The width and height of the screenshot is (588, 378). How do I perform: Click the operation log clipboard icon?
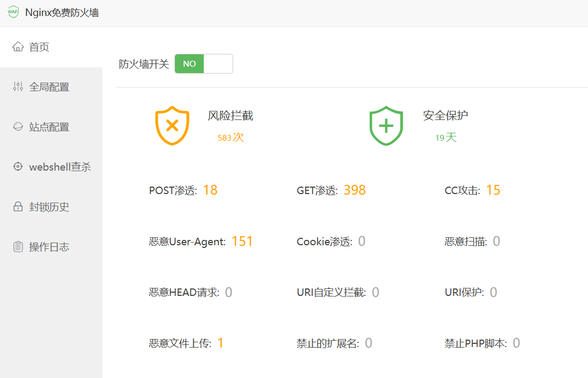[x=18, y=247]
